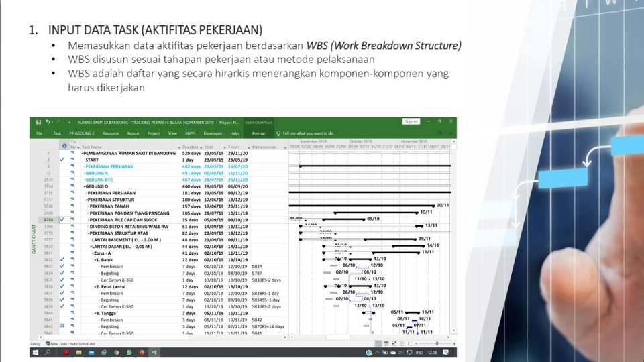Image resolution: width=644 pixels, height=362 pixels.
Task: Click the task table horizontal scrollbar
Action: (x=162, y=337)
